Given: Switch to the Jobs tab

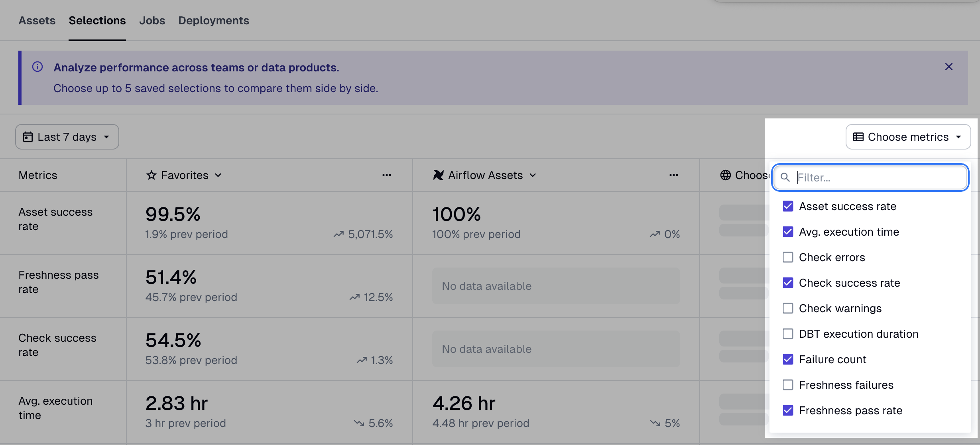Looking at the screenshot, I should tap(152, 20).
